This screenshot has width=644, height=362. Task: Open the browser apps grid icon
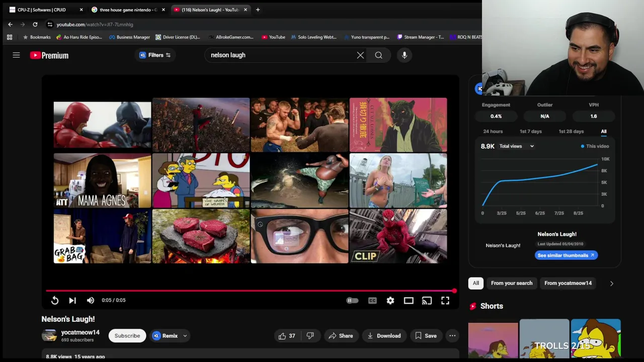pos(9,37)
